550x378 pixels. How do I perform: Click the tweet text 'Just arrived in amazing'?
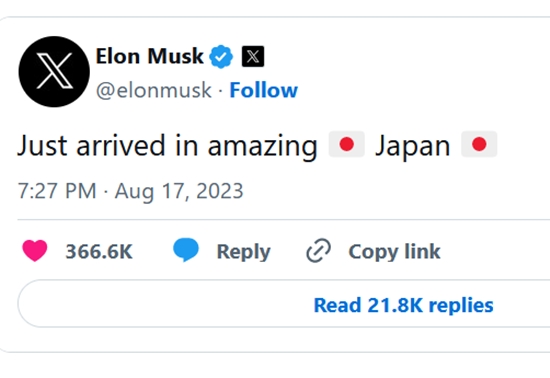click(167, 146)
